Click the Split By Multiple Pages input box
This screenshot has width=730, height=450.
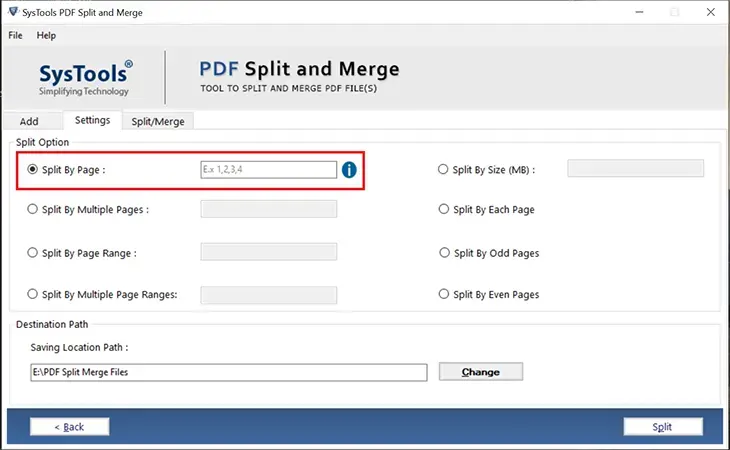click(x=269, y=209)
